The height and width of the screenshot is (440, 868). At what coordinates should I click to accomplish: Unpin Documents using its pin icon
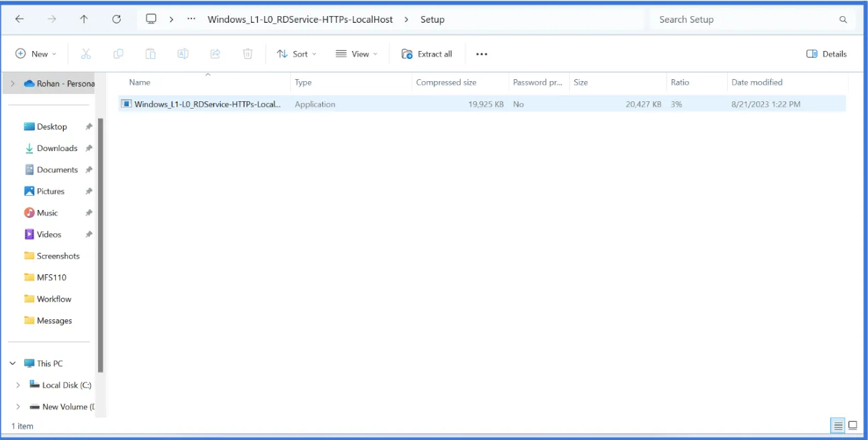coord(89,170)
